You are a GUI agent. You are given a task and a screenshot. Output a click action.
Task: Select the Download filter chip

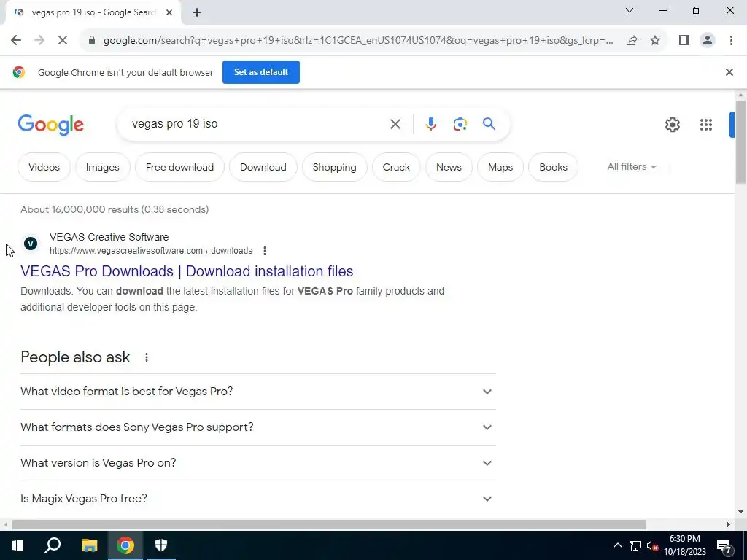pos(263,167)
